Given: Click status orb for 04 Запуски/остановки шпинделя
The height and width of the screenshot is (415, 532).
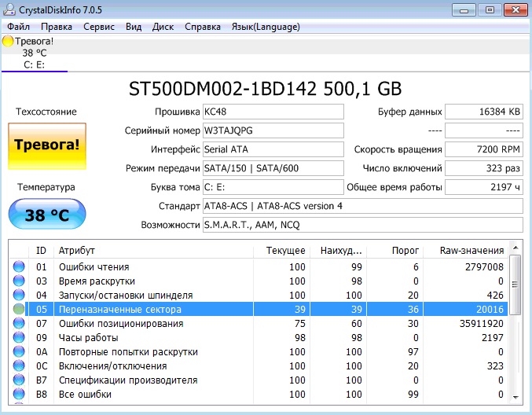Looking at the screenshot, I should tap(19, 295).
